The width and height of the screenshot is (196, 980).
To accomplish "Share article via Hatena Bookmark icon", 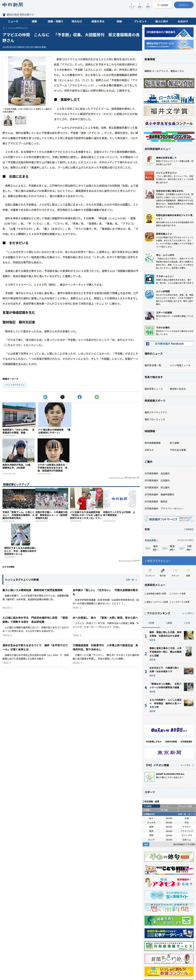I will (x=45, y=397).
